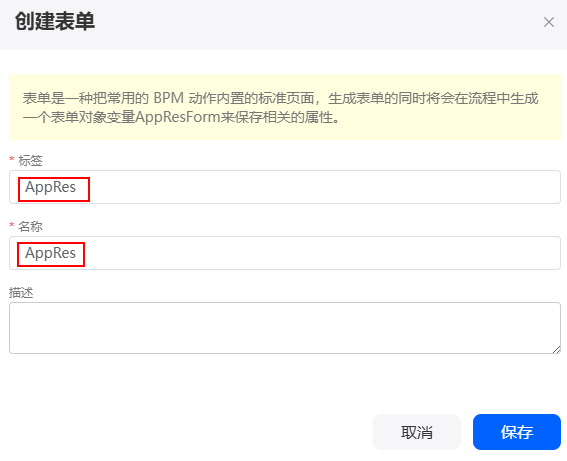Click the resize handle of the 描述 textarea
Image resolution: width=567 pixels, height=461 pixels.
[x=557, y=349]
